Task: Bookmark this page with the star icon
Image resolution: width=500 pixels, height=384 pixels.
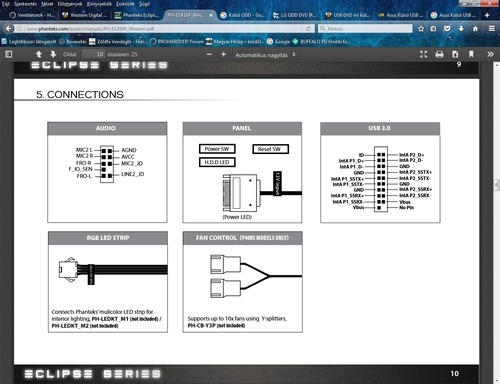Action: pyautogui.click(x=421, y=29)
